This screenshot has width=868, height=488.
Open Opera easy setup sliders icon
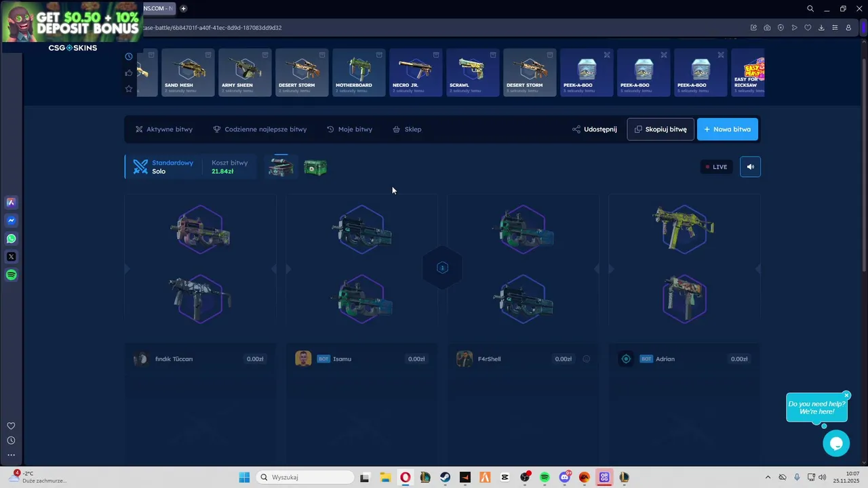[835, 28]
